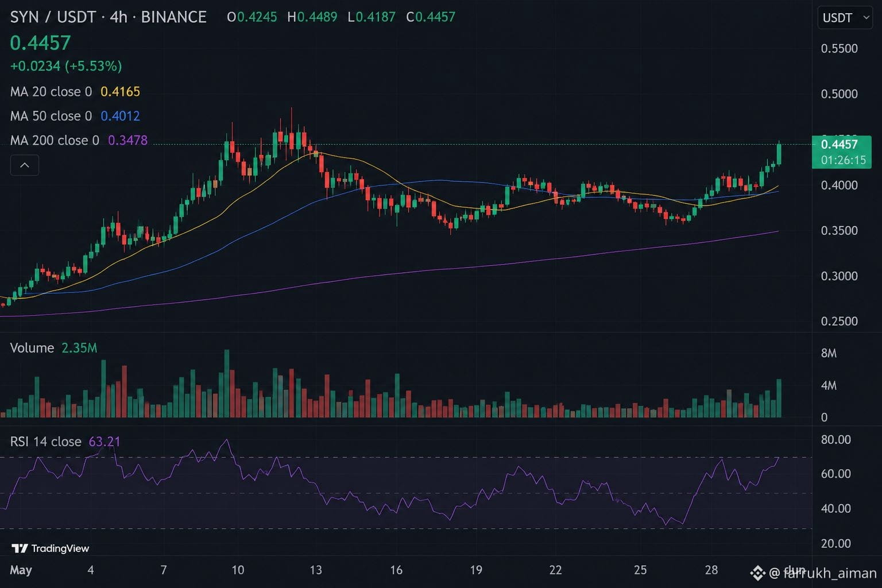The image size is (882, 588).
Task: Click date 10 on the time axis
Action: tap(238, 570)
